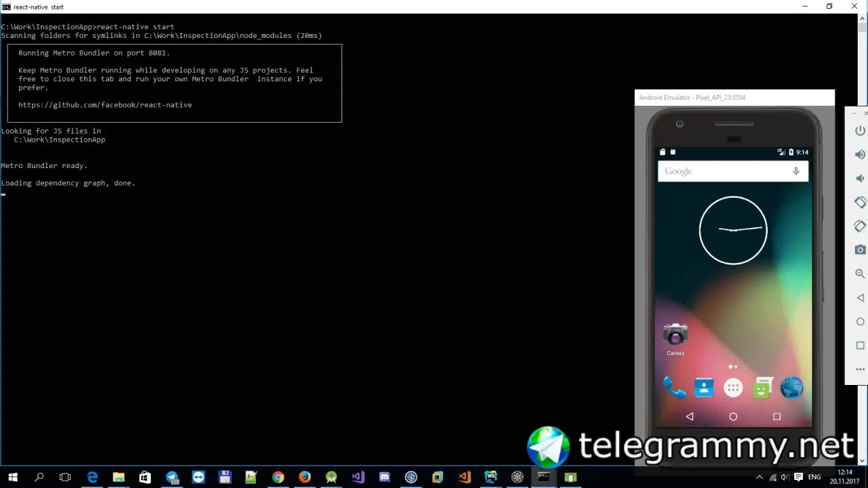Viewport: 868px width, 488px height.
Task: Tap the Android on-screen Back button
Action: coord(690,416)
